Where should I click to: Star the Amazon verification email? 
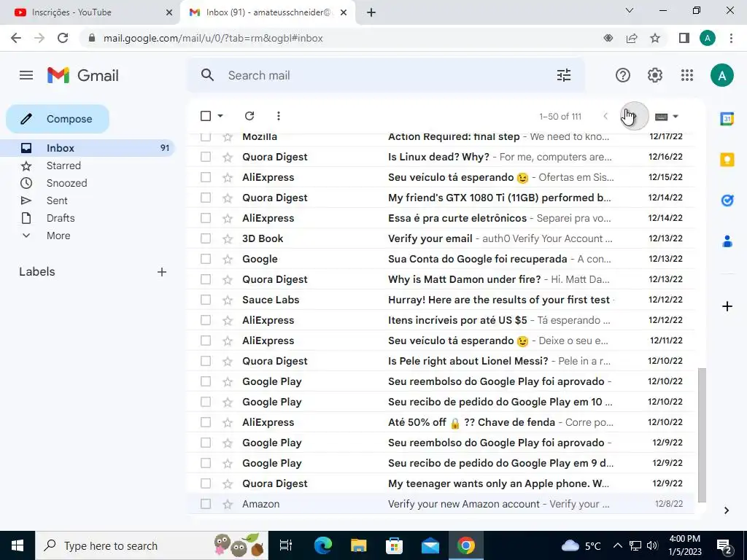(228, 505)
